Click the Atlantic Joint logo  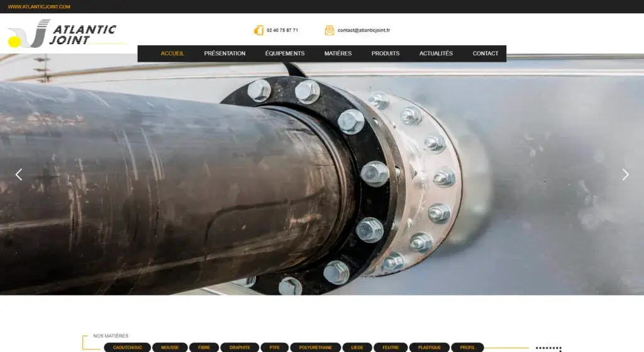63,33
